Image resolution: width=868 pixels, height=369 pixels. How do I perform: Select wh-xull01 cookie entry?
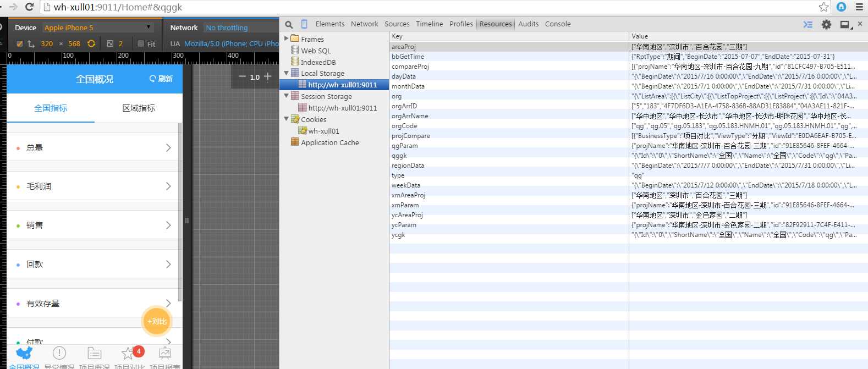(x=323, y=131)
